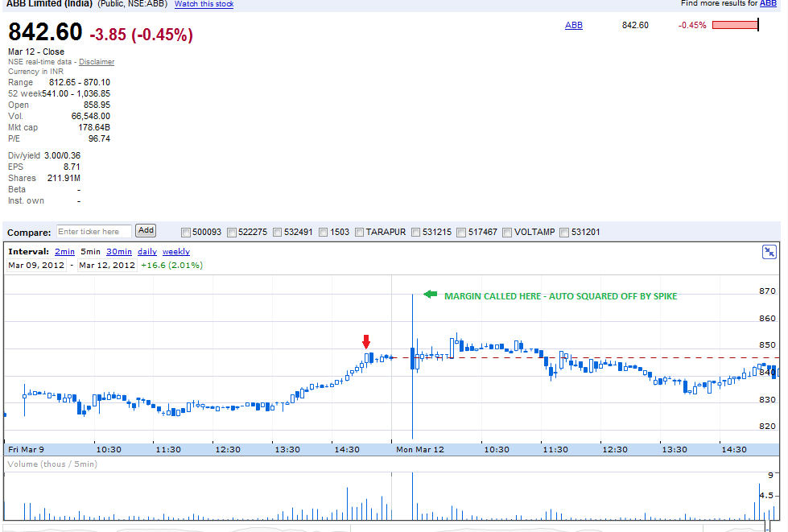Click the Find more results ABB link
The image size is (788, 532).
coord(768,3)
